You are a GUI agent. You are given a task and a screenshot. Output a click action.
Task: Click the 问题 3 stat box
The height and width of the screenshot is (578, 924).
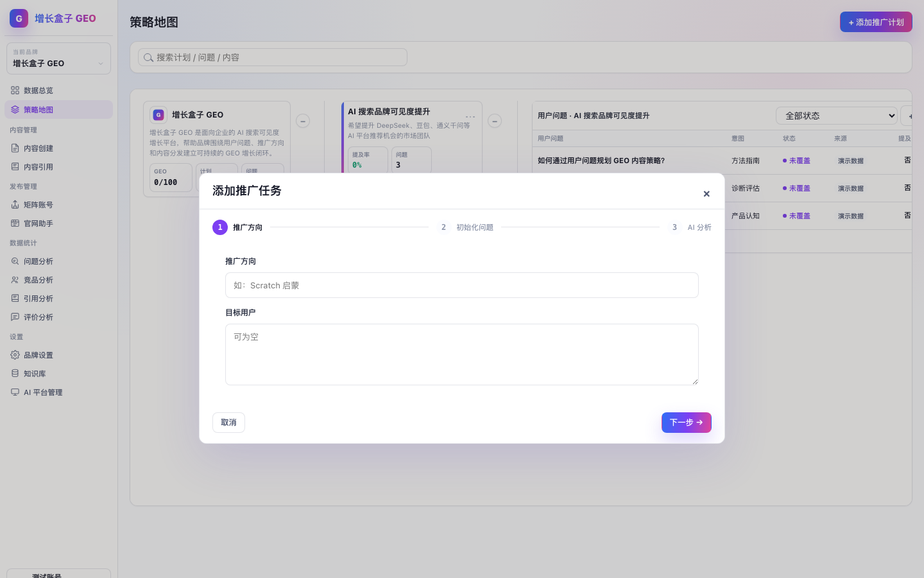point(411,160)
